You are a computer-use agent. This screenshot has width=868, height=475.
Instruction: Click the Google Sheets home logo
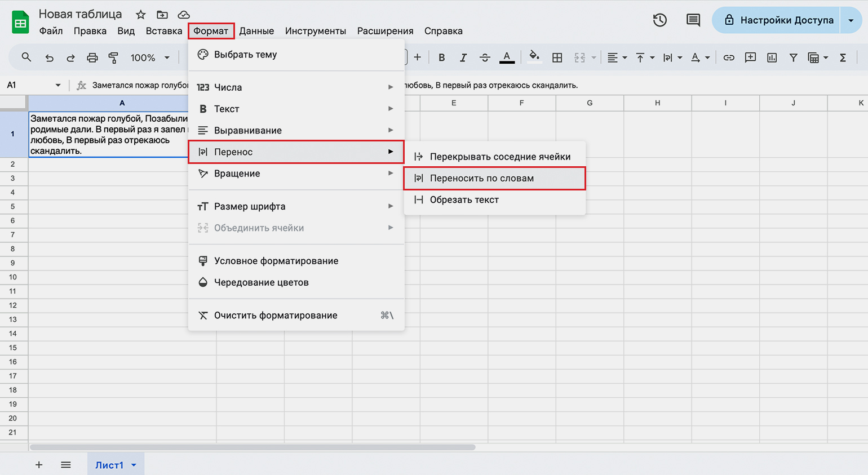(20, 23)
